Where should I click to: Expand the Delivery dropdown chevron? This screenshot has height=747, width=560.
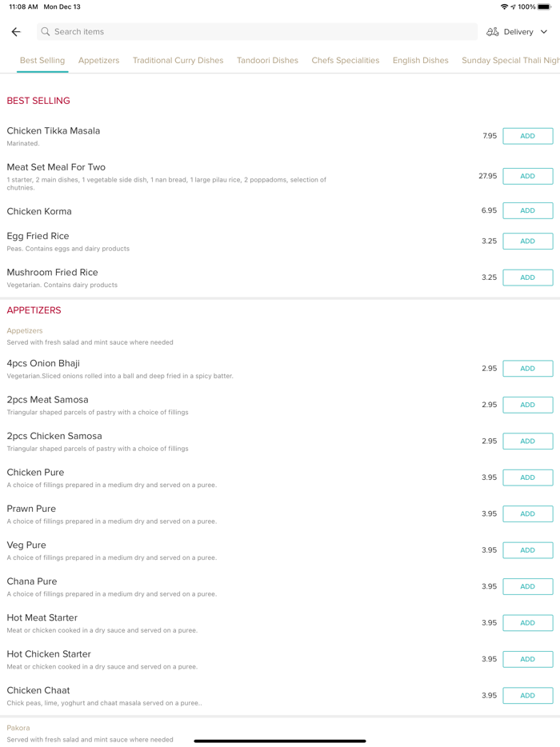tap(544, 32)
